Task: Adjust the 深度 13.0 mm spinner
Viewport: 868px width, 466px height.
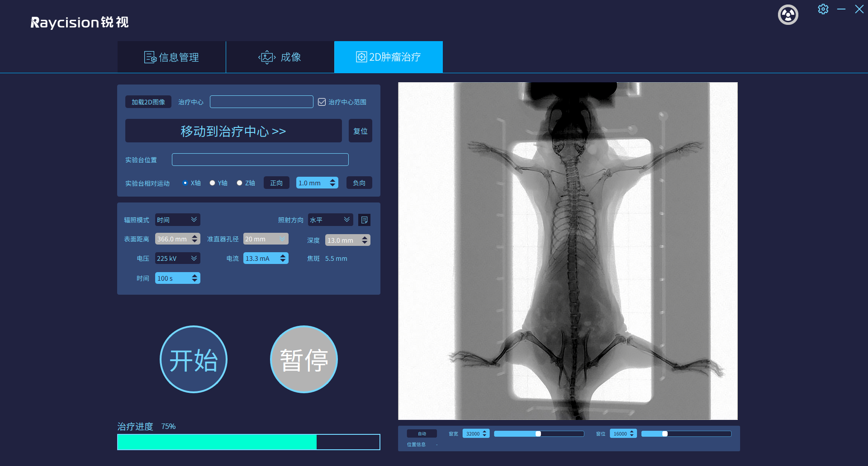Action: (347, 240)
